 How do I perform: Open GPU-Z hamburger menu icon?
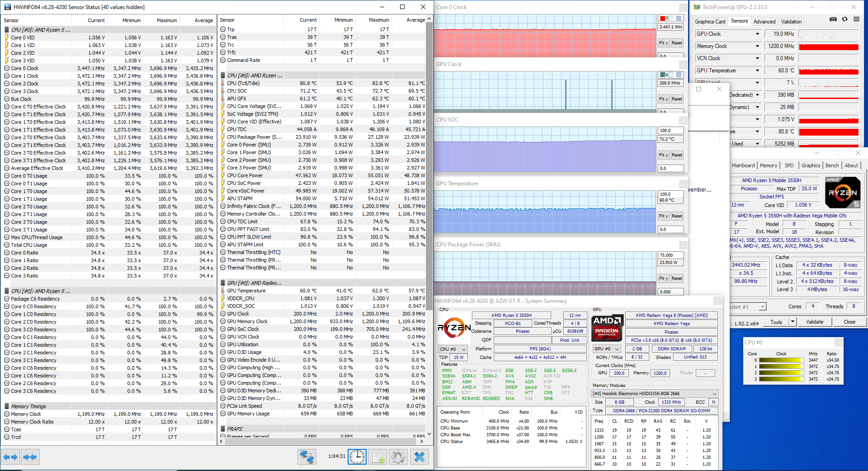tap(856, 19)
